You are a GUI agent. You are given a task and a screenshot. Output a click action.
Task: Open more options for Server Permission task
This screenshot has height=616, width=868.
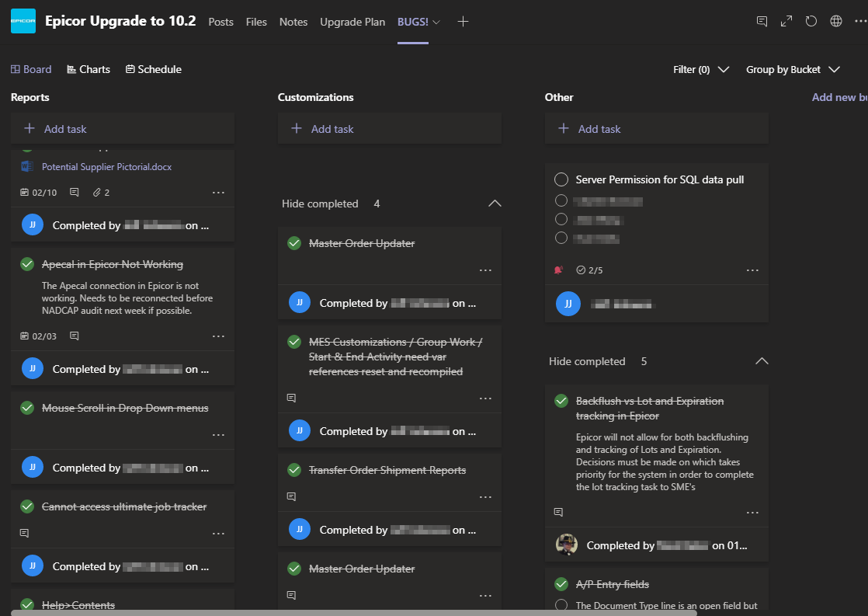pyautogui.click(x=752, y=270)
